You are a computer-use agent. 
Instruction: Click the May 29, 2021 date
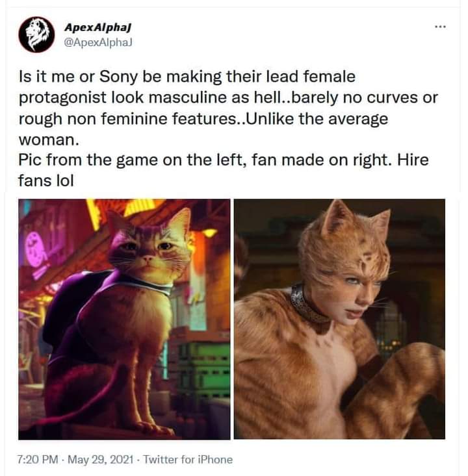pyautogui.click(x=101, y=459)
